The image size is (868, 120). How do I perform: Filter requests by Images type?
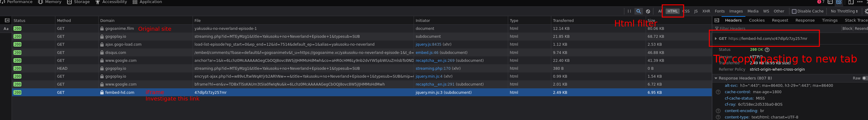pyautogui.click(x=736, y=11)
